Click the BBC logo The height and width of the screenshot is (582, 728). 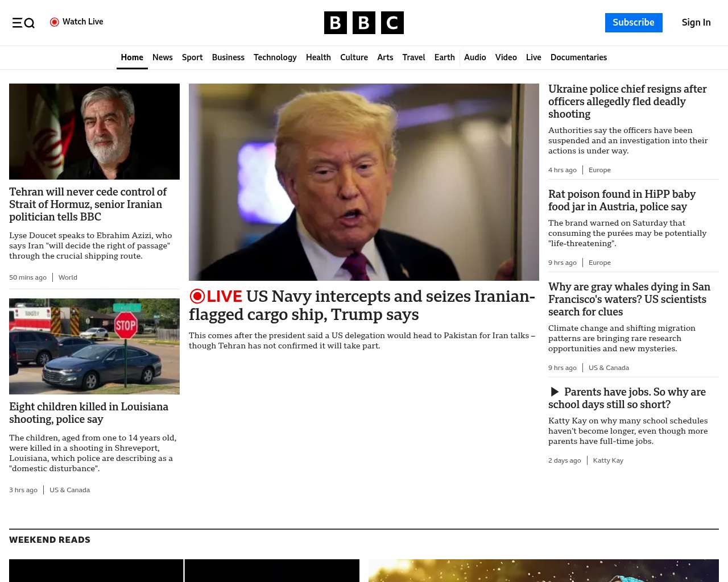[363, 23]
